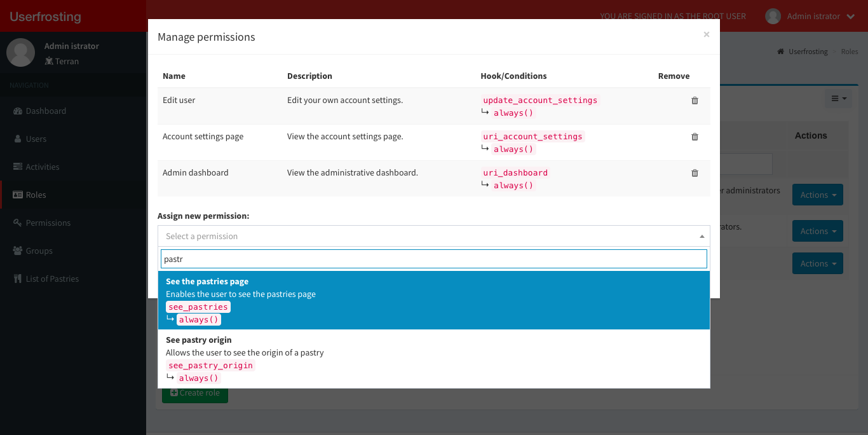Click the user avatar in top bar
The width and height of the screenshot is (868, 435).
[x=773, y=17]
